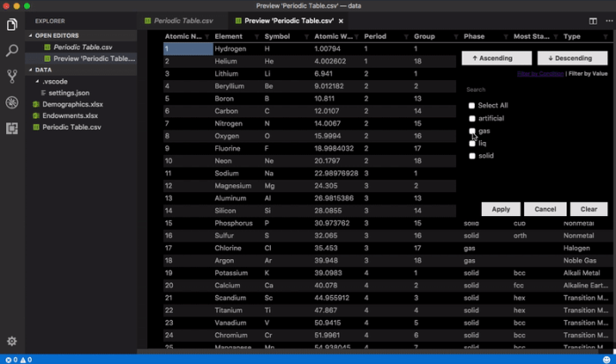Open Demographics.xlsx in the file tree
616x364 pixels.
72,104
